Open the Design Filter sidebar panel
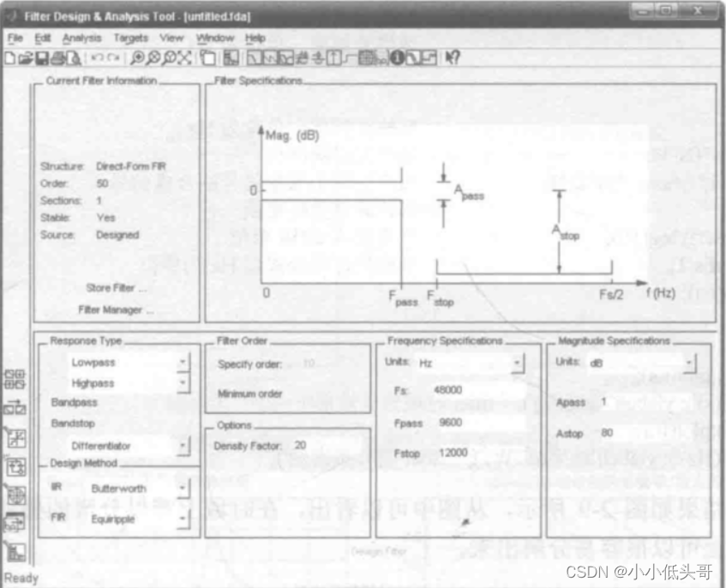The height and width of the screenshot is (588, 726). 15,552
